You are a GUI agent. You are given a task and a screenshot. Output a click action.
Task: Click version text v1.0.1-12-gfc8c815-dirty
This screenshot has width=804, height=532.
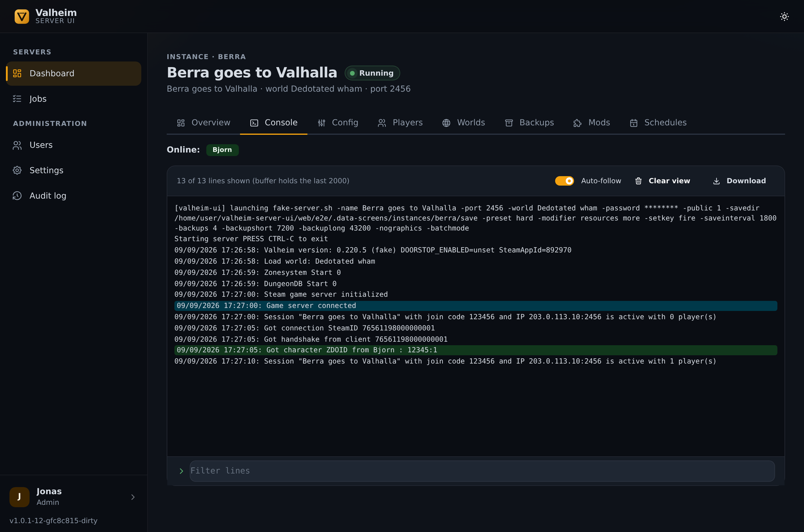tap(53, 521)
